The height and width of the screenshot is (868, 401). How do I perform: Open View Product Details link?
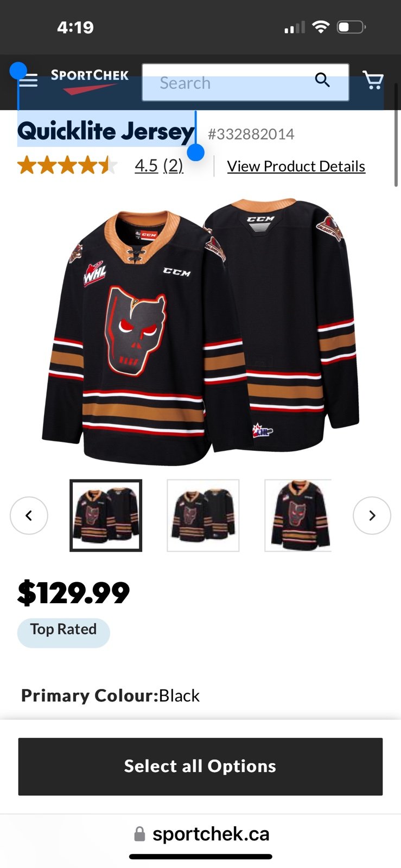click(x=296, y=166)
